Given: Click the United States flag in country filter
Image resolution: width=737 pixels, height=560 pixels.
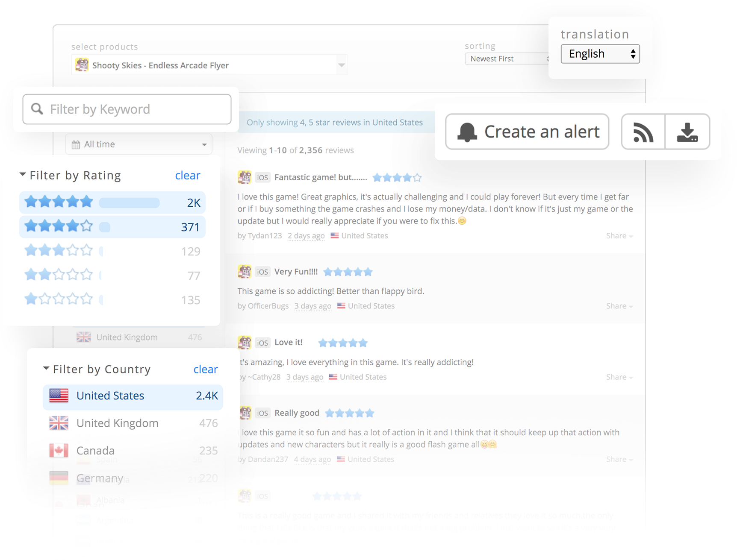Looking at the screenshot, I should click(59, 396).
